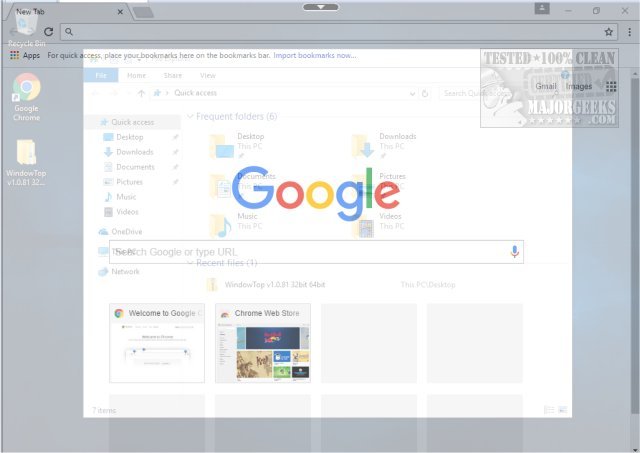This screenshot has width=640, height=453.
Task: Open the Apps shortcut in bookmarks bar
Action: coord(25,55)
